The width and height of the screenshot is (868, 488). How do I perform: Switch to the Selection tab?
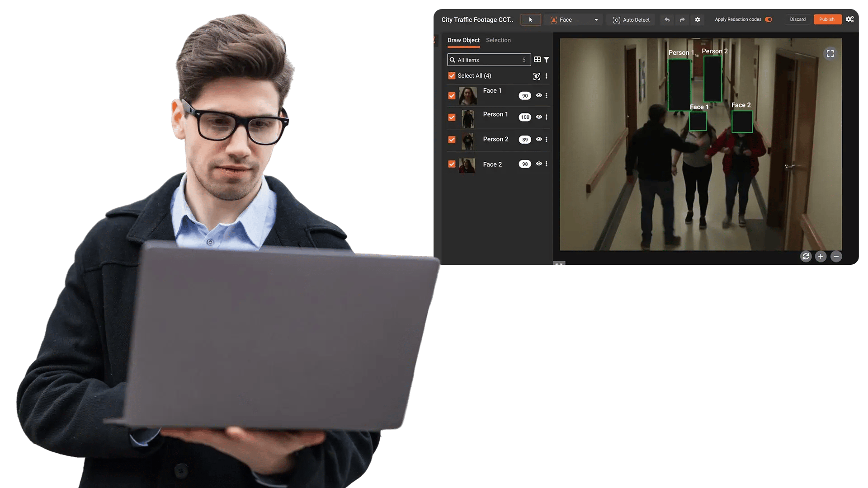pyautogui.click(x=498, y=40)
